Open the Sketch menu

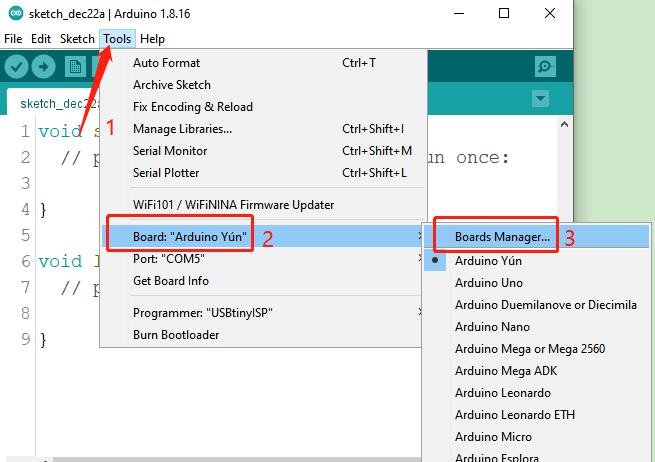pos(77,39)
